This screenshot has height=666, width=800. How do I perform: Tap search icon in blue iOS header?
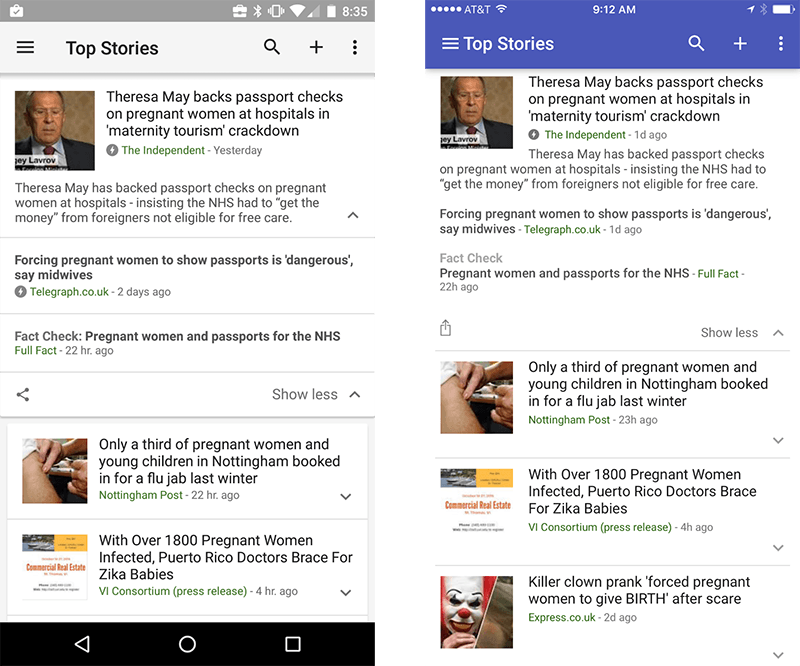(697, 43)
